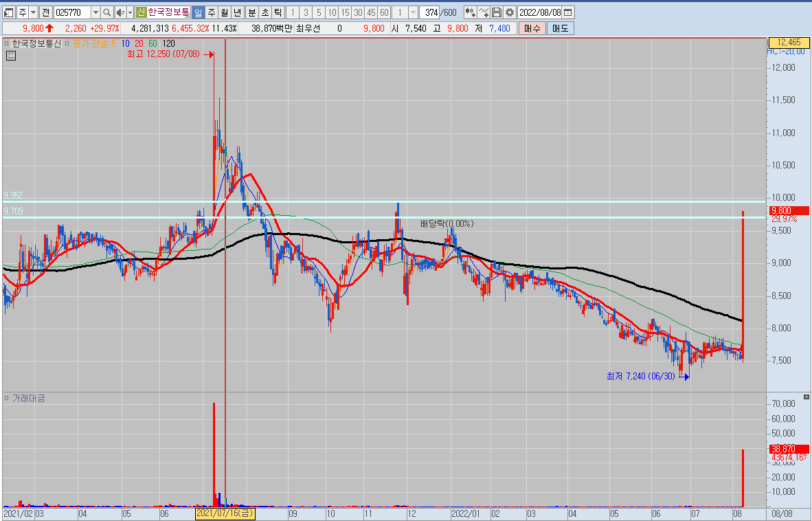Click the window layout icon at toolbar start
Screen dimensions: 812x521
(9, 12)
